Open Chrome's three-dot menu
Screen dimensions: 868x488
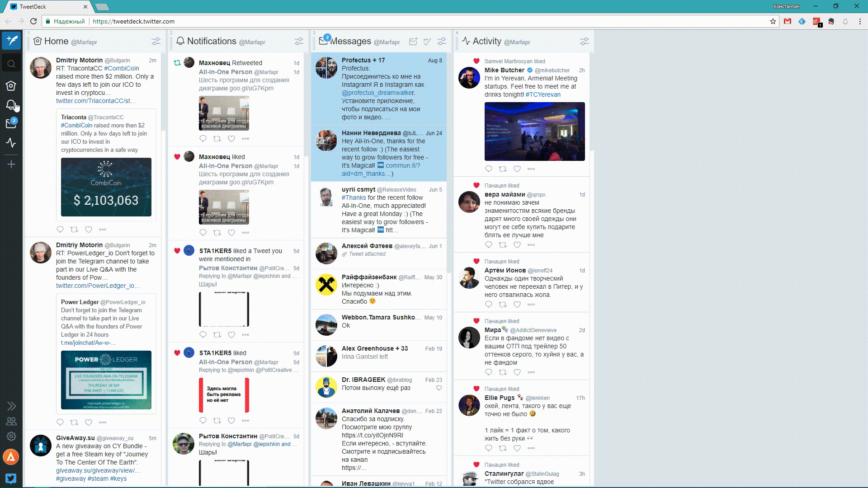(859, 21)
